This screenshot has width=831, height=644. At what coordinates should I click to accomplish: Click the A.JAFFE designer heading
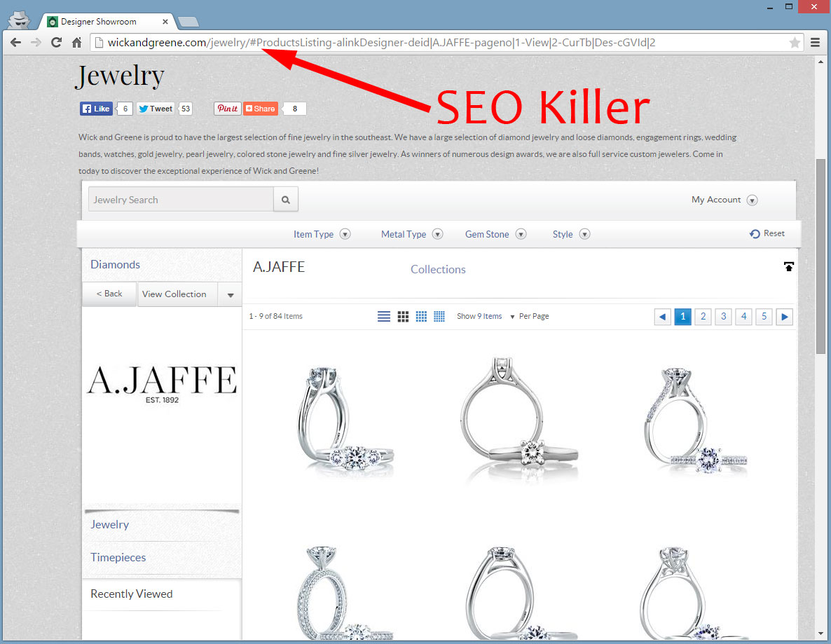[279, 266]
